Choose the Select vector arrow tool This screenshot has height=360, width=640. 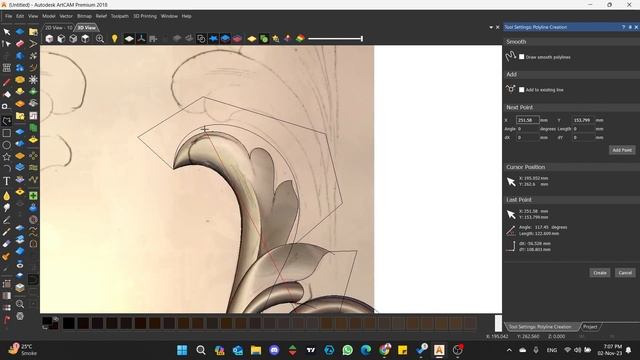tap(7, 32)
